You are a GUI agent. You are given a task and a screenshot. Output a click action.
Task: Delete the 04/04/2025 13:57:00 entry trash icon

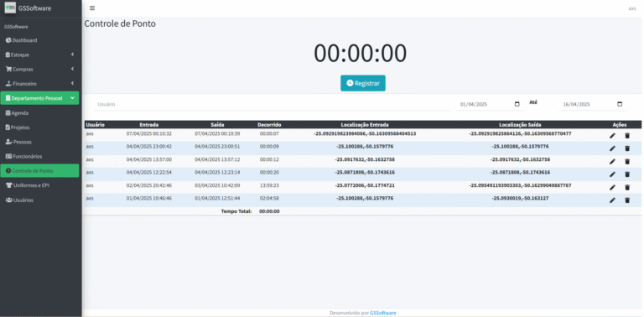pos(627,161)
